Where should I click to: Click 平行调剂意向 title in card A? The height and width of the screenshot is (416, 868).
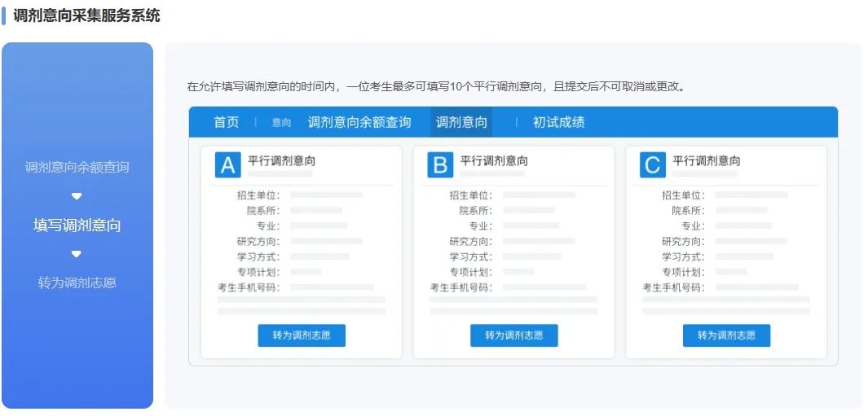(282, 161)
